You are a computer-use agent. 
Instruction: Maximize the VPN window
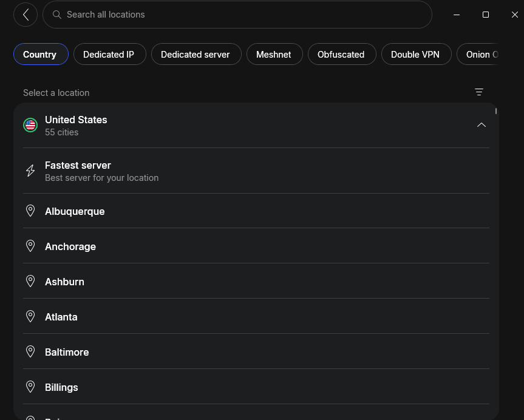click(x=486, y=15)
